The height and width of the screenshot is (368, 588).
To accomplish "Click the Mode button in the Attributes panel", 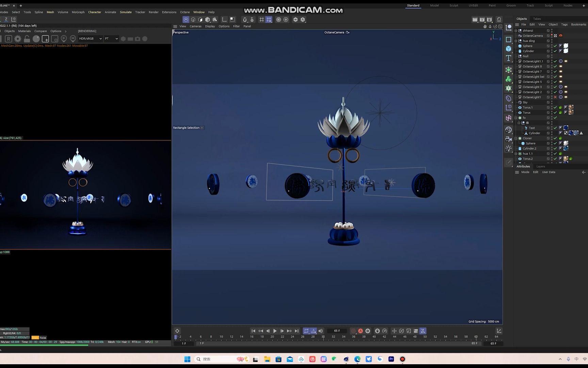I will [x=525, y=172].
